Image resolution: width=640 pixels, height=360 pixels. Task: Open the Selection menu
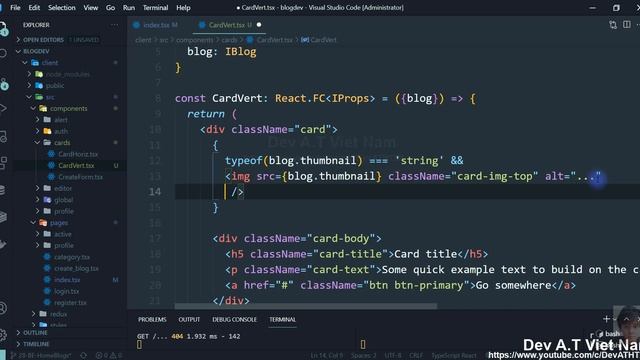(x=62, y=7)
